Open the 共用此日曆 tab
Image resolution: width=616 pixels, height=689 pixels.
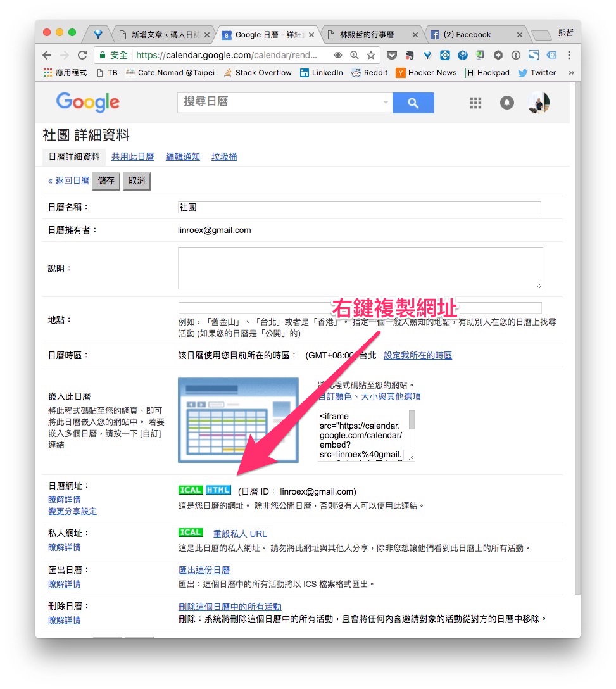pos(133,156)
